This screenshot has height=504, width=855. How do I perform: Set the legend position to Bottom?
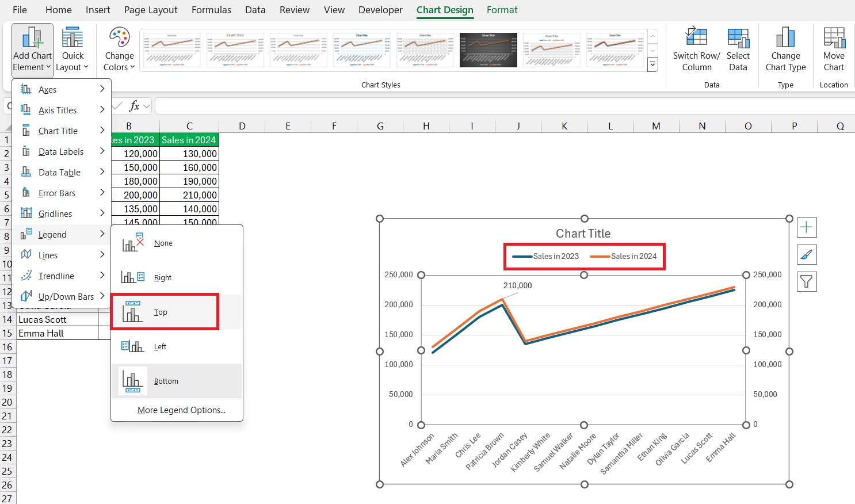(166, 381)
